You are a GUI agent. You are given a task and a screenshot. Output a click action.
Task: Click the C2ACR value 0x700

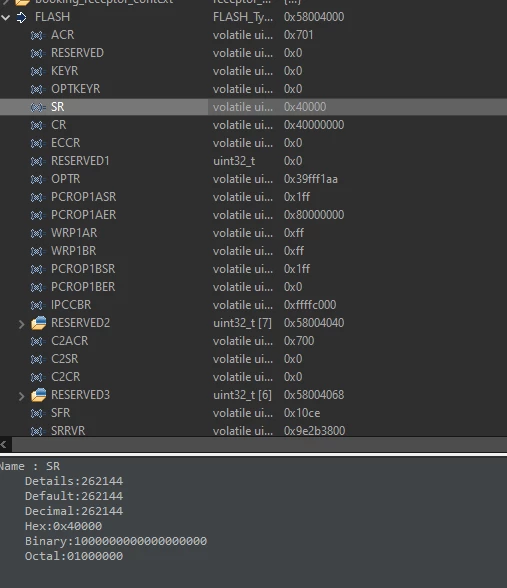(299, 341)
